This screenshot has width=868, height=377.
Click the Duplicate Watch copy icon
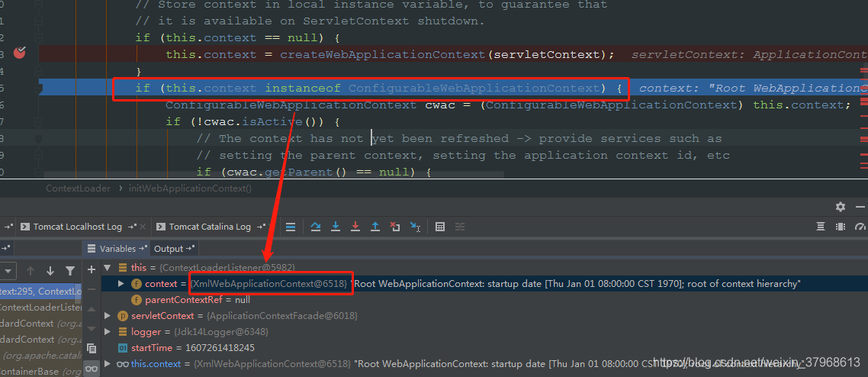92,349
